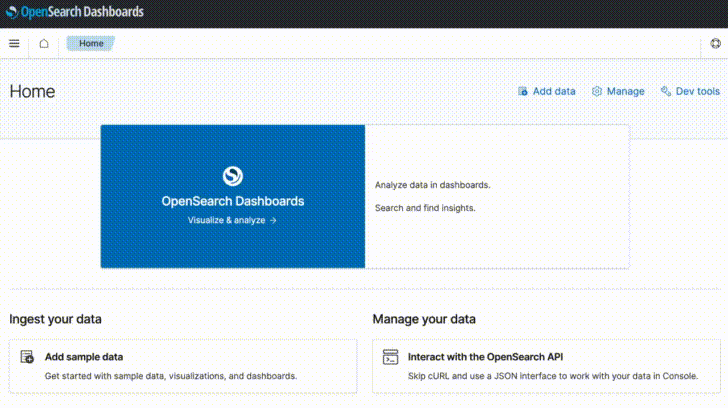Click the 'Skip cURL' description text
Screen dimensions: 728x408
click(553, 376)
